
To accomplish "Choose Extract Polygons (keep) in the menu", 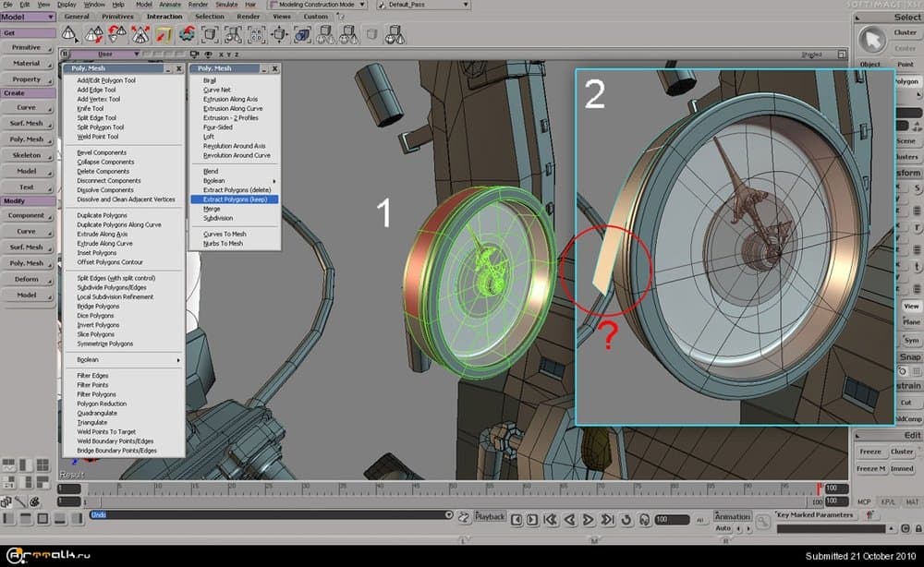I will pos(233,199).
